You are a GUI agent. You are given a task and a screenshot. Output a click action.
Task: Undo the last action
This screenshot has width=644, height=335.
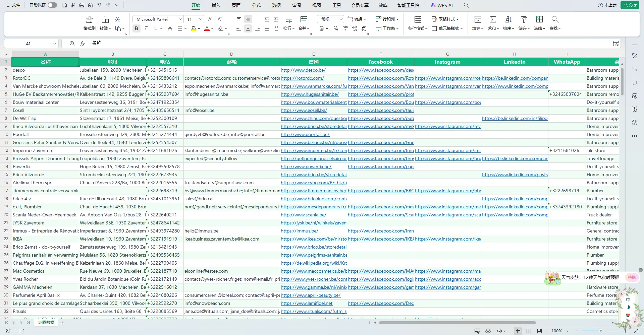pyautogui.click(x=99, y=5)
